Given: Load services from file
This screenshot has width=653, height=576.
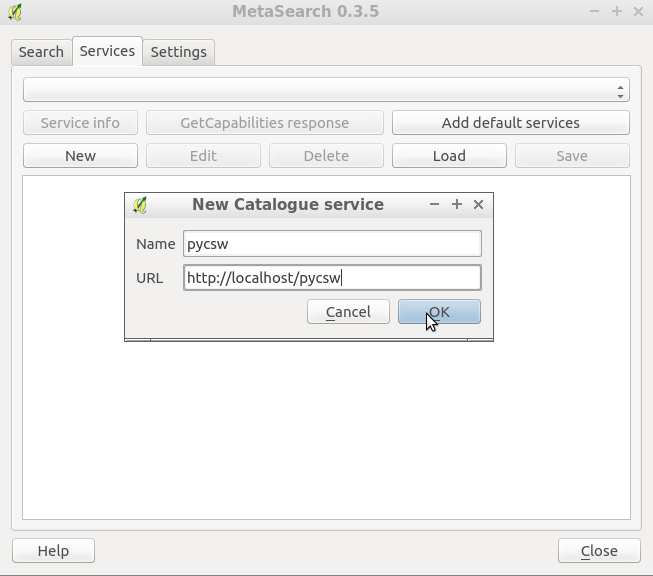Looking at the screenshot, I should click(449, 156).
